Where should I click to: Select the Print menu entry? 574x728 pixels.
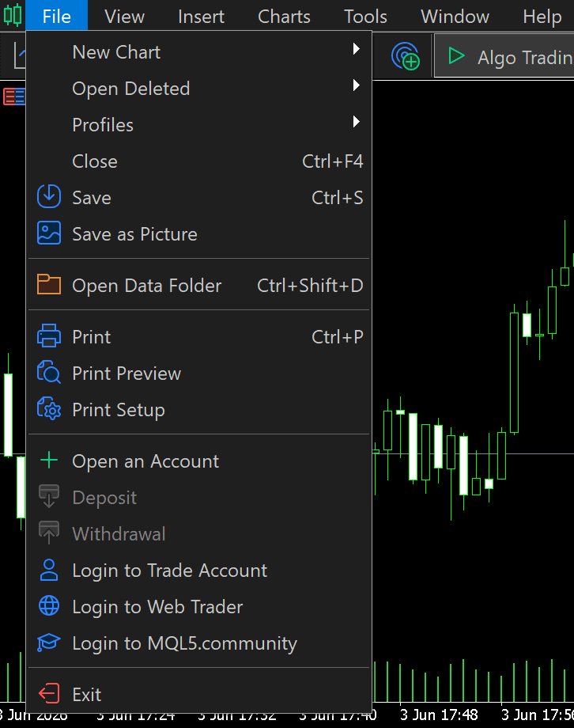click(199, 336)
